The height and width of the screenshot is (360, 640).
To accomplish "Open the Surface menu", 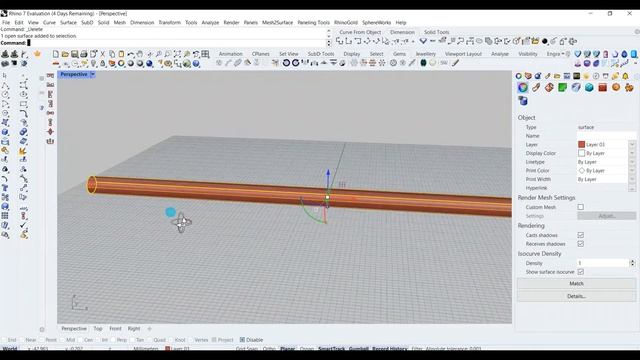I will (x=68, y=22).
